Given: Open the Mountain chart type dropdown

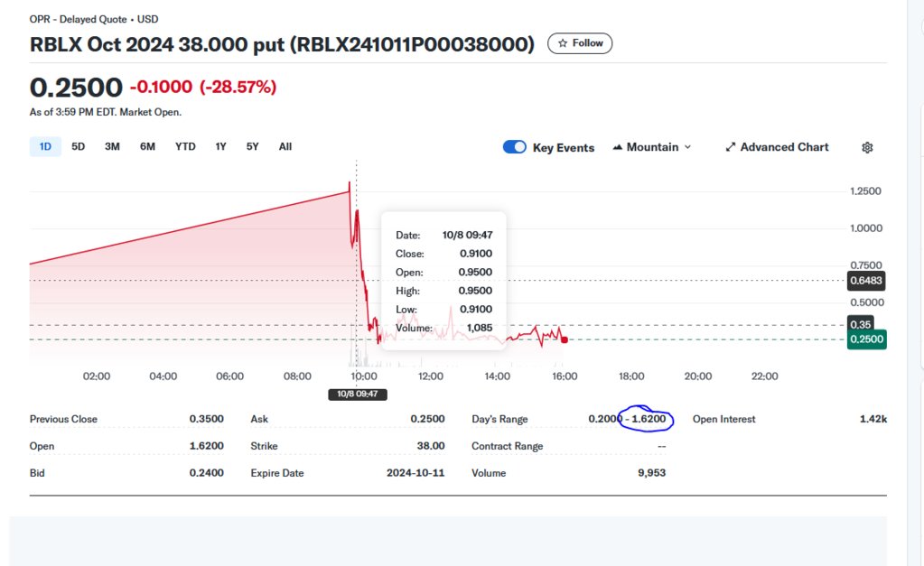Looking at the screenshot, I should (x=652, y=147).
